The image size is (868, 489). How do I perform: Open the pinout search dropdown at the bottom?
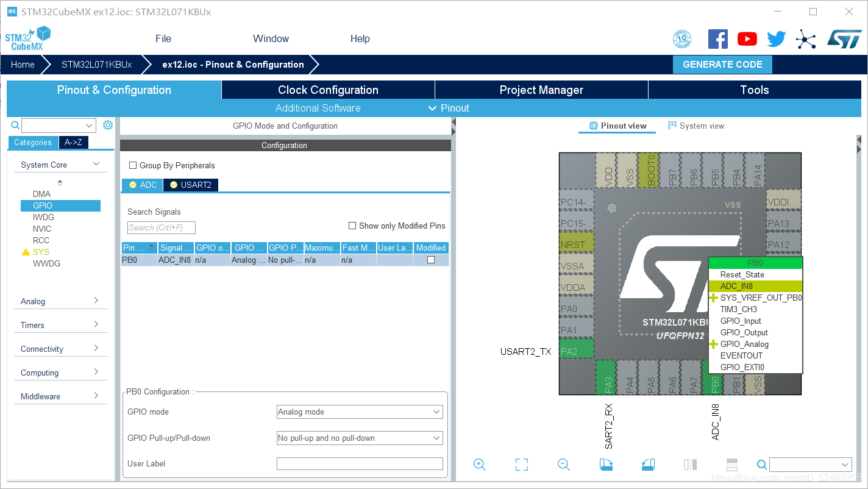pyautogui.click(x=845, y=465)
